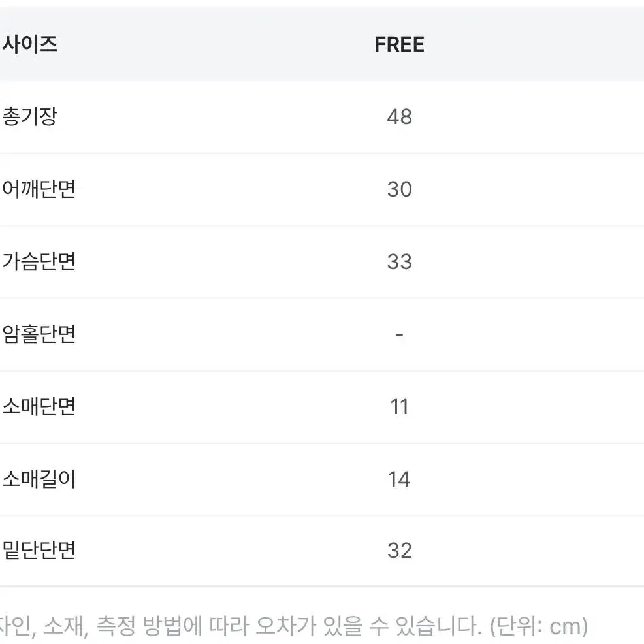Viewport: 644px width, 644px height.
Task: Select the FREE size column header
Action: (x=399, y=44)
